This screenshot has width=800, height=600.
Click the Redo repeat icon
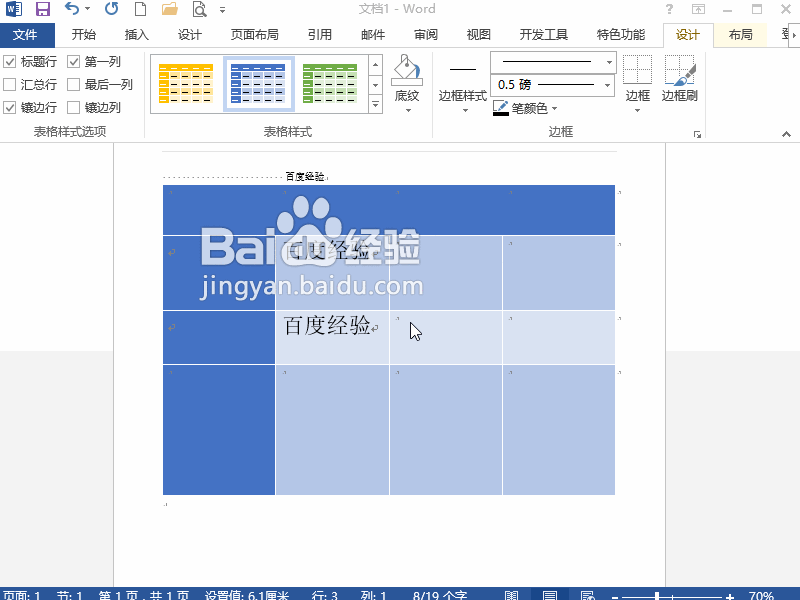click(111, 9)
